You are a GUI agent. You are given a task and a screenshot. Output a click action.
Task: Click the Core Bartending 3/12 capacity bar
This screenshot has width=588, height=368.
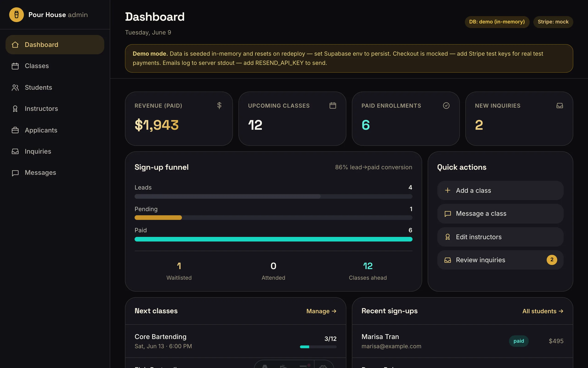pos(318,347)
